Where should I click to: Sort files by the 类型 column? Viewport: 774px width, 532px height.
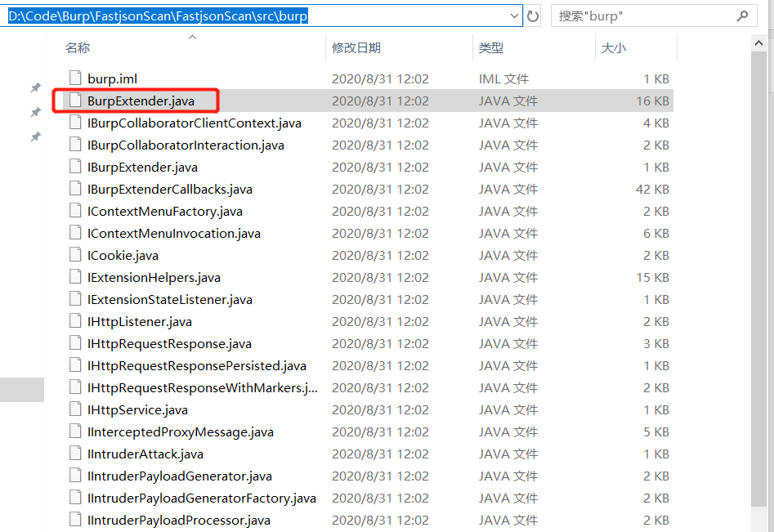490,47
